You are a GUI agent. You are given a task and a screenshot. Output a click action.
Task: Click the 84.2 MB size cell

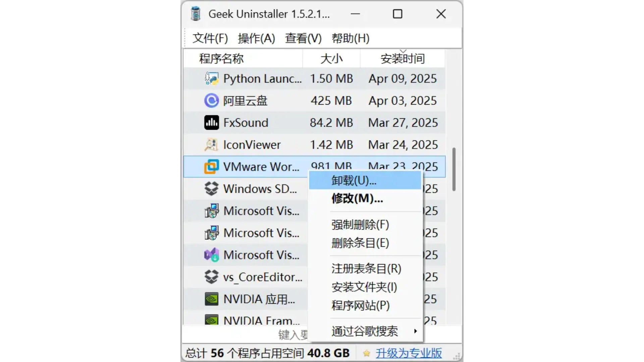[x=331, y=123]
